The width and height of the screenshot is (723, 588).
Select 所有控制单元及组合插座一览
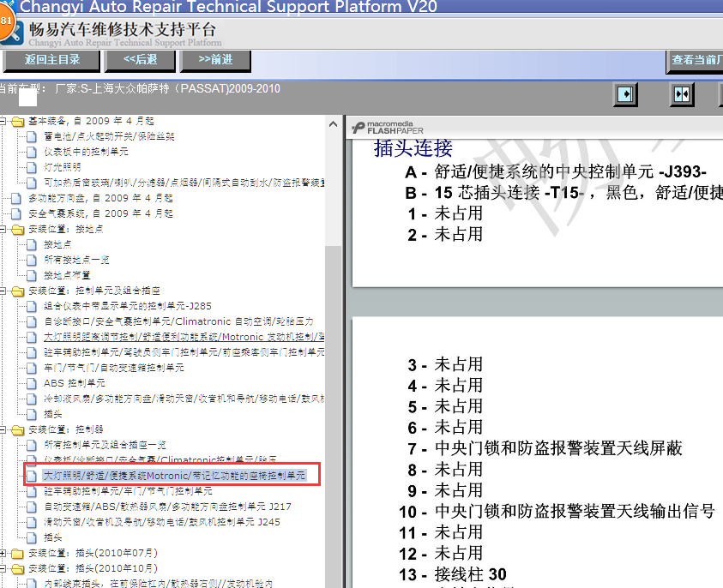point(105,445)
